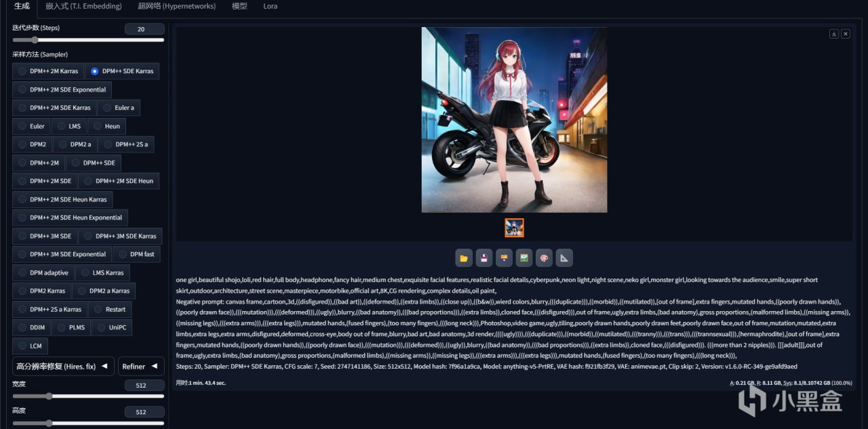Pick the DPM fast sampler
This screenshot has width=868, height=429.
click(x=137, y=254)
